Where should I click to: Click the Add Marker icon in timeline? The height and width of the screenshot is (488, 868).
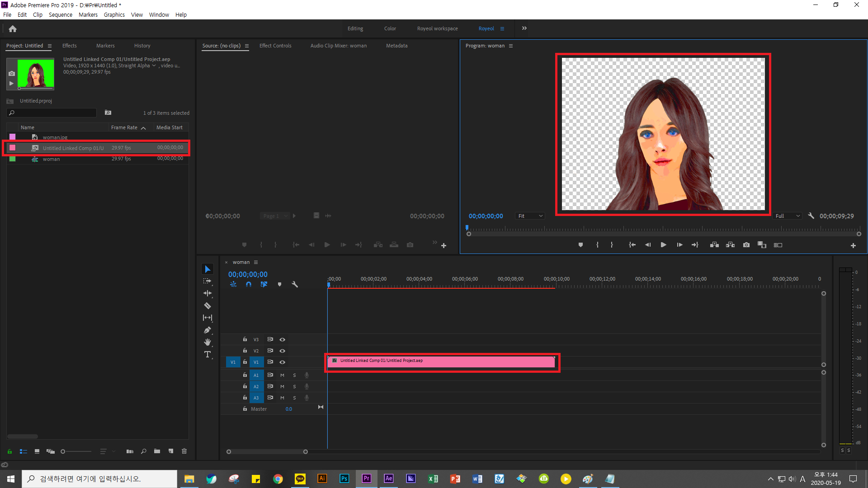pyautogui.click(x=279, y=285)
